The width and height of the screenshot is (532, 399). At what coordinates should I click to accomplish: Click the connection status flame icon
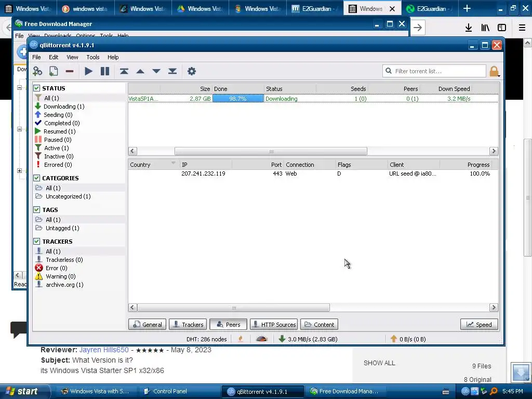click(241, 339)
